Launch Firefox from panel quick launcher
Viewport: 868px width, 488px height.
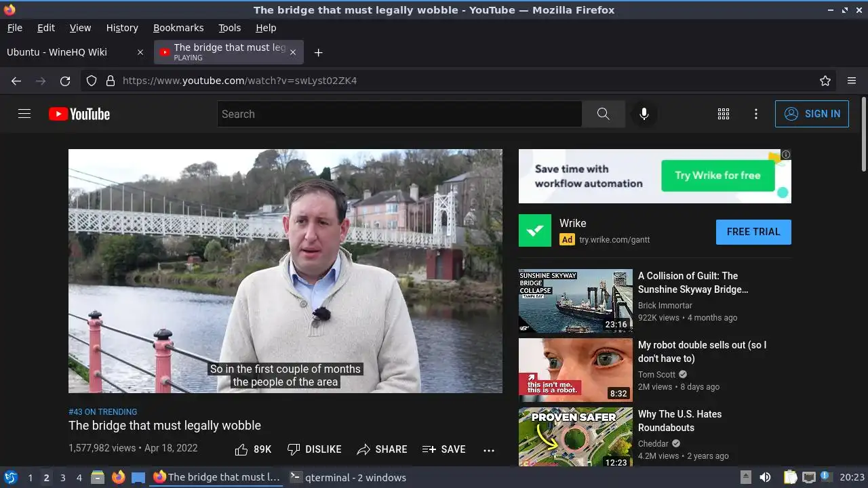[119, 477]
